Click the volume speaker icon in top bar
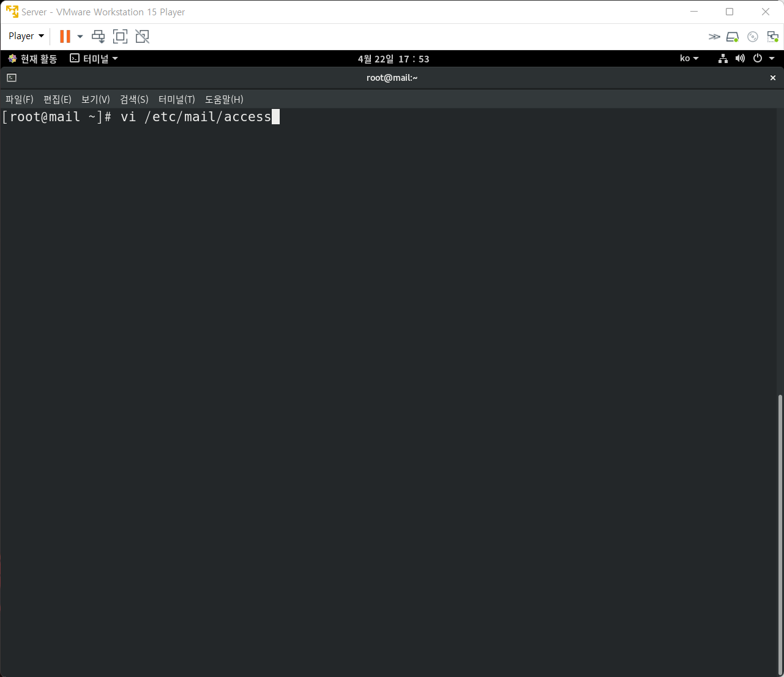784x677 pixels. point(740,59)
